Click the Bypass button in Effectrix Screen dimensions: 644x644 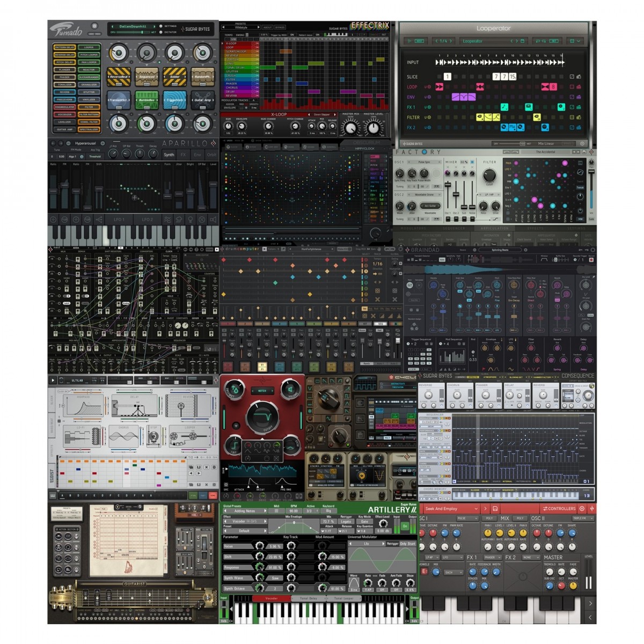pos(280,27)
